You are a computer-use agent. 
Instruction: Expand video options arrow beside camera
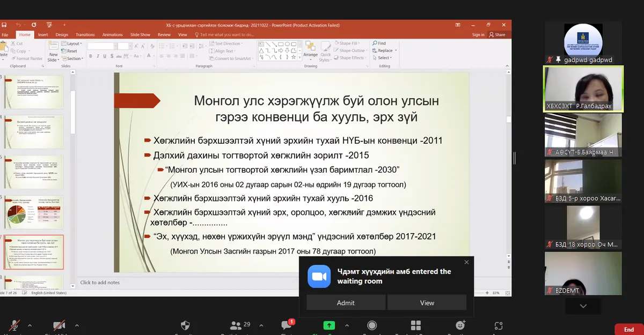[77, 325]
